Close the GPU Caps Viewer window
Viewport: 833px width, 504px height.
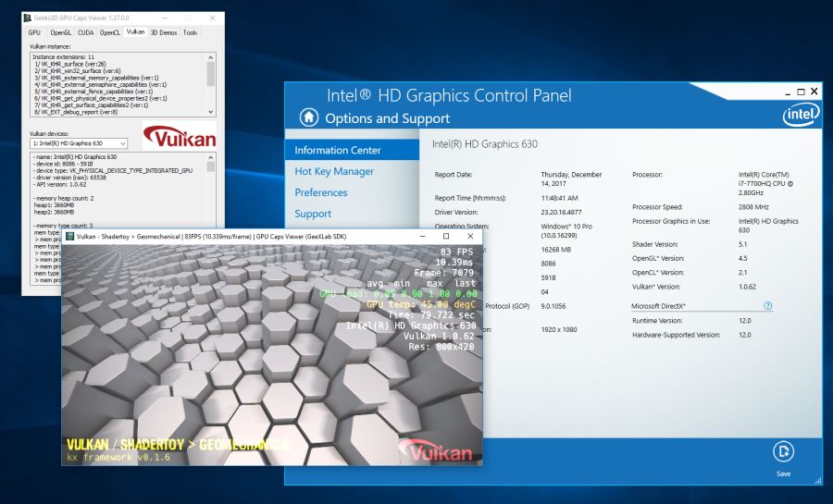point(212,18)
